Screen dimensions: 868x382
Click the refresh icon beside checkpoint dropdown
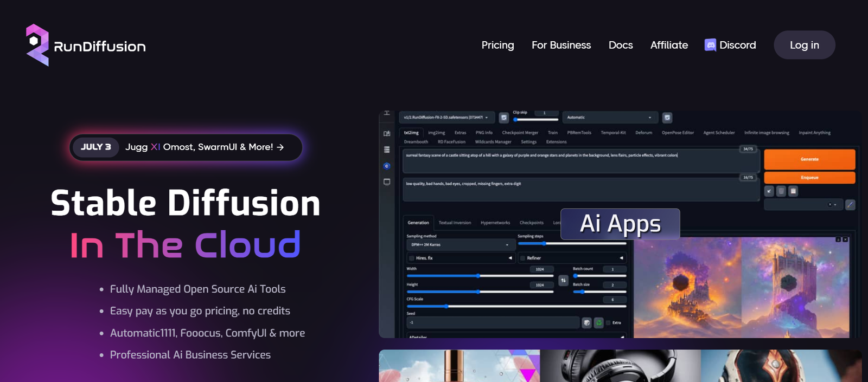tap(504, 118)
